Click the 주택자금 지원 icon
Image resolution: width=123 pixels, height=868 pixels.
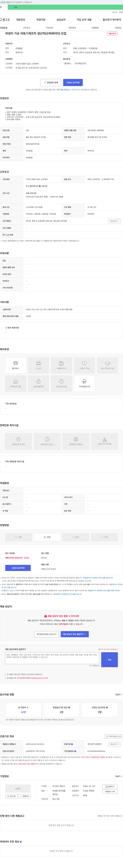[x=16, y=383]
